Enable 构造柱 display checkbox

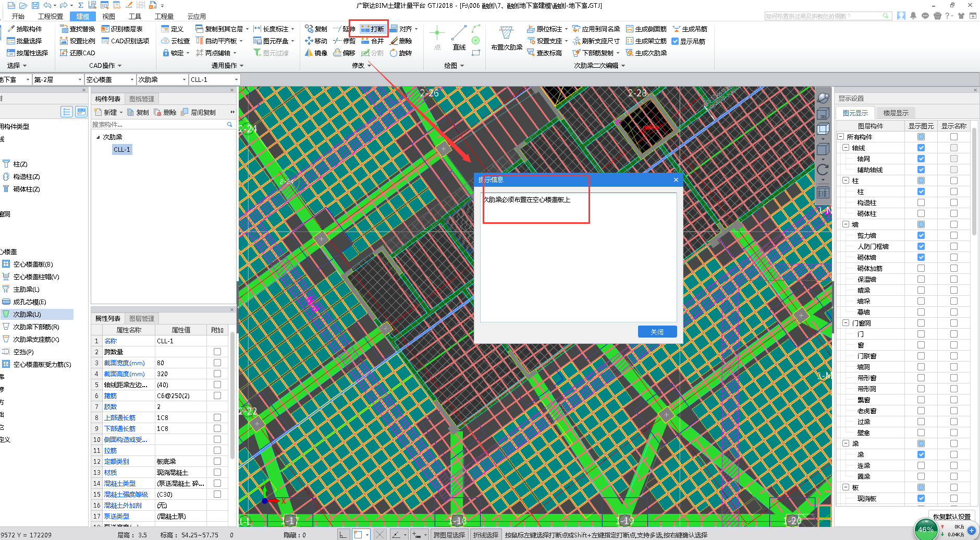click(921, 202)
